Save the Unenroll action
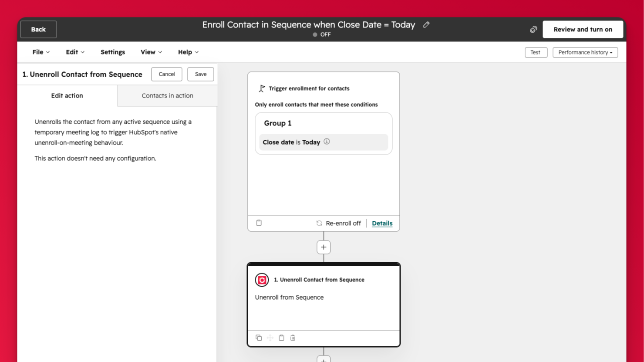644x362 pixels. click(x=201, y=74)
